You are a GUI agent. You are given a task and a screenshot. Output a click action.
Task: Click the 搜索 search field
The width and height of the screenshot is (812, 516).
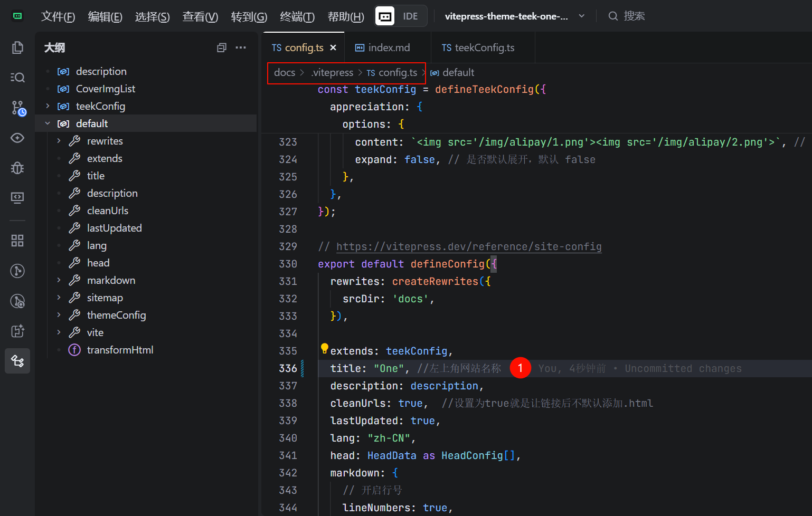[x=634, y=16]
